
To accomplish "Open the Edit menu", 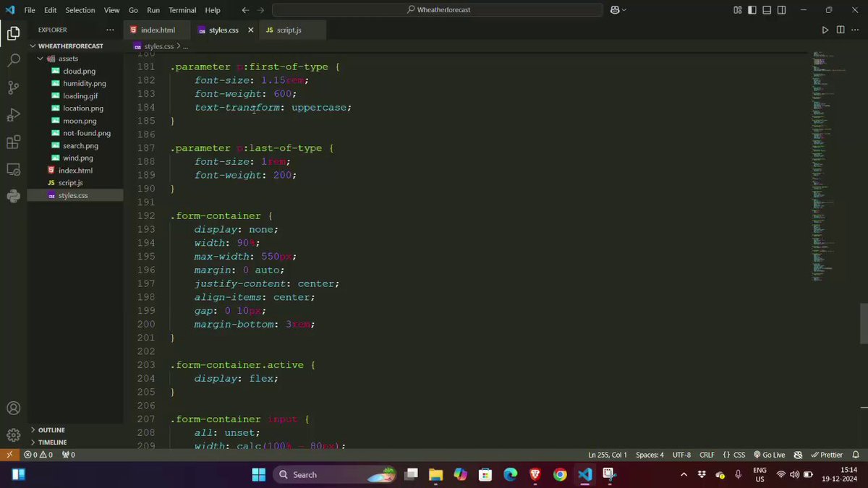I will tap(50, 10).
